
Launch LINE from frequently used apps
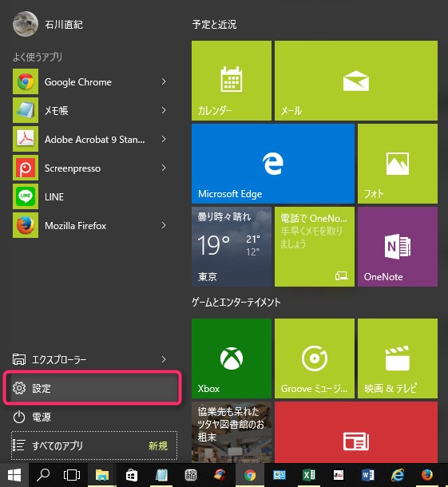[x=90, y=196]
